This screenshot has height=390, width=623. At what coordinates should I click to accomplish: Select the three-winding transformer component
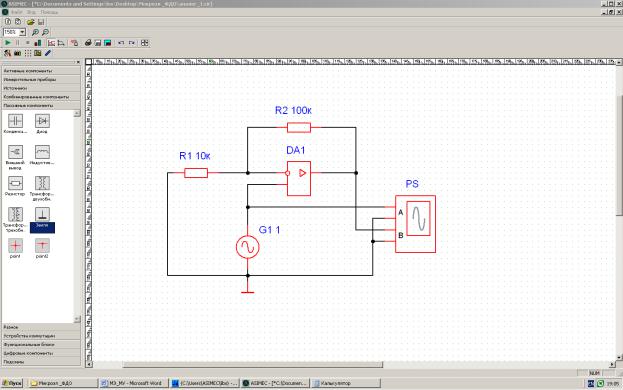coord(15,214)
